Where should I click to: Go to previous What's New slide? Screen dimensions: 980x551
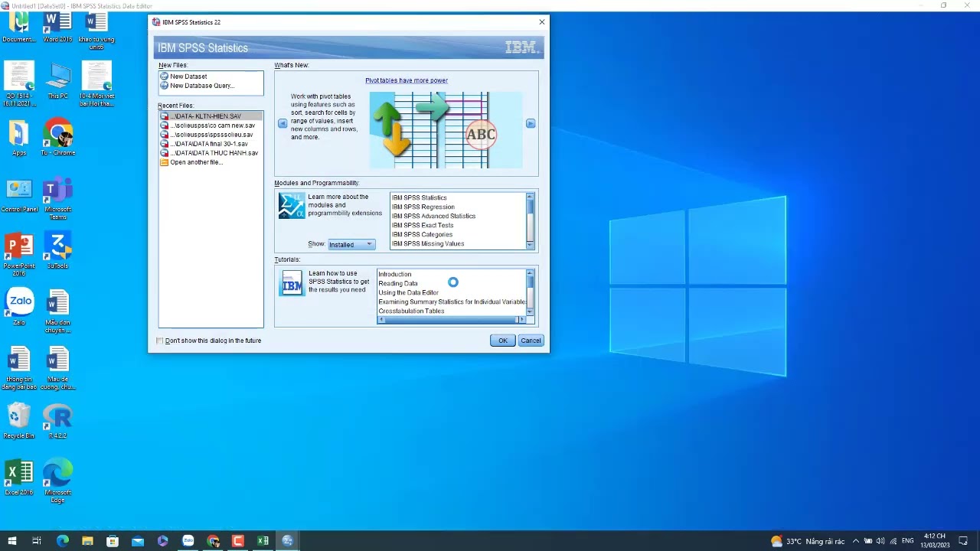[x=283, y=123]
